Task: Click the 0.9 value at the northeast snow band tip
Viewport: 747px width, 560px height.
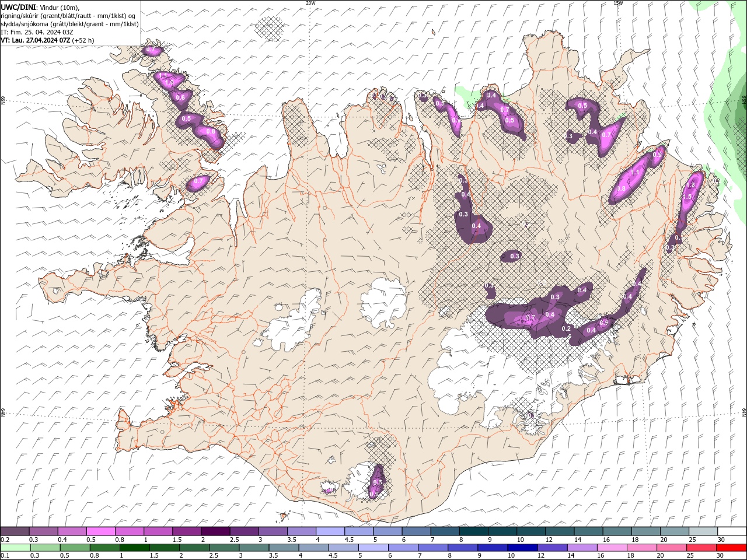Action: pos(658,155)
